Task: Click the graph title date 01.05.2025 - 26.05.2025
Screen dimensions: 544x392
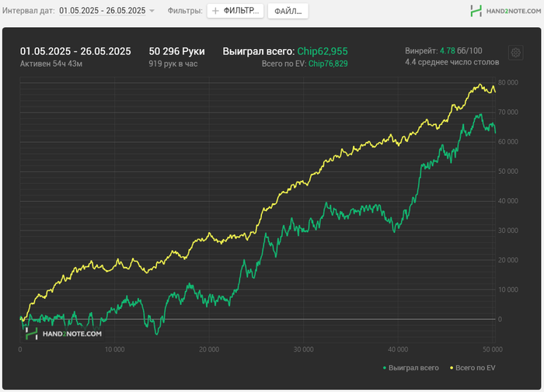Action: pos(75,51)
